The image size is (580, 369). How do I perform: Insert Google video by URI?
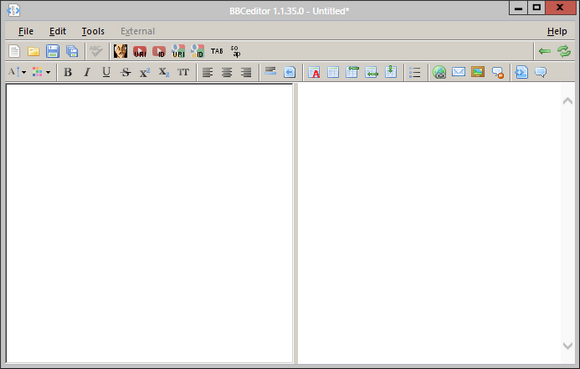178,51
